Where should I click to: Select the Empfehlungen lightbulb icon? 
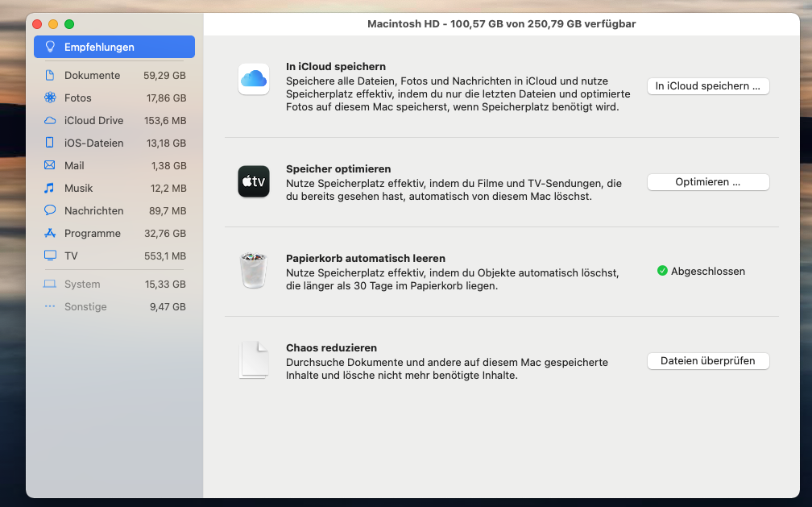[x=50, y=47]
